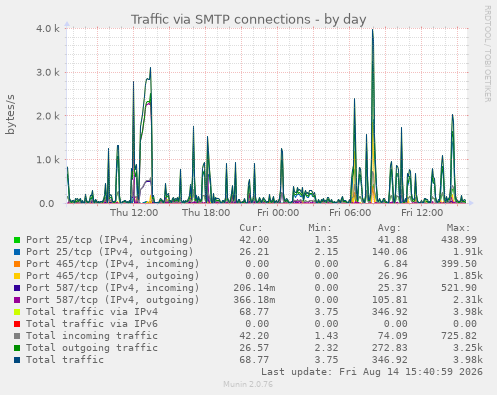Click the 'Fri 12:00' x-axis label
Screen dimensions: 497x395
point(422,213)
